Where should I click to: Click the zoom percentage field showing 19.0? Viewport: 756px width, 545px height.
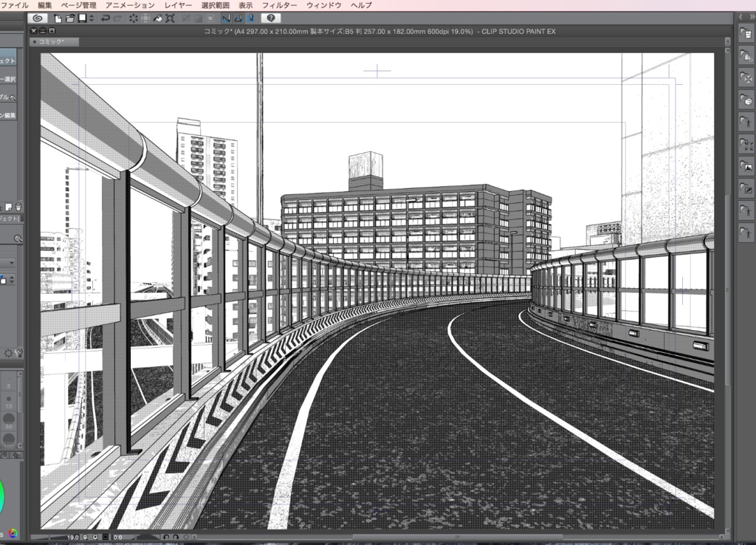pyautogui.click(x=74, y=536)
